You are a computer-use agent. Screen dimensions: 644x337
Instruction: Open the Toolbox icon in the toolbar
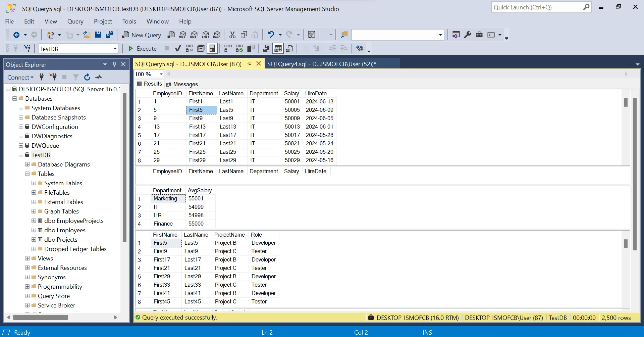point(479,35)
